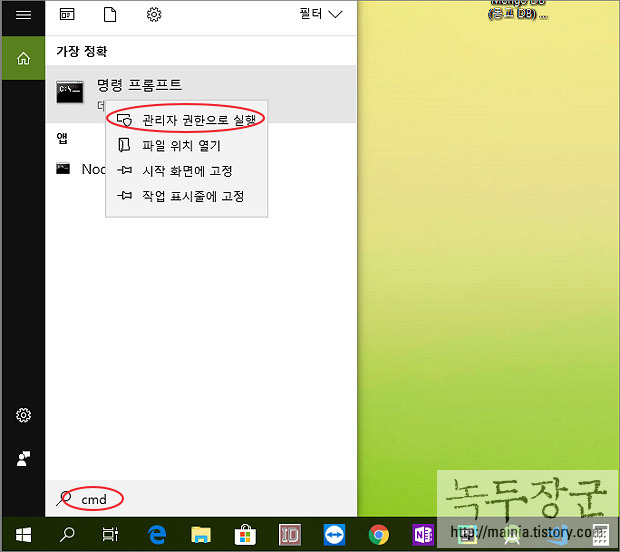620x552 pixels.
Task: Open the red ID app on the taskbar
Action: (290, 535)
